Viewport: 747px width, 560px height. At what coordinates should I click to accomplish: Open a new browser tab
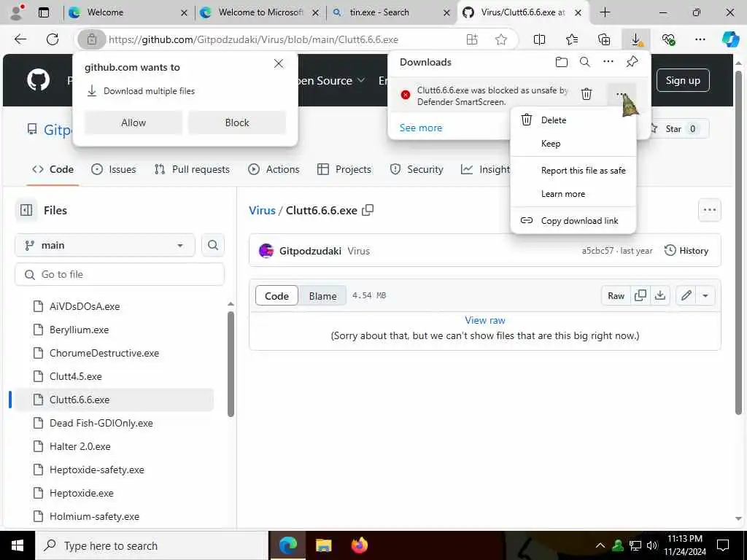(x=605, y=12)
